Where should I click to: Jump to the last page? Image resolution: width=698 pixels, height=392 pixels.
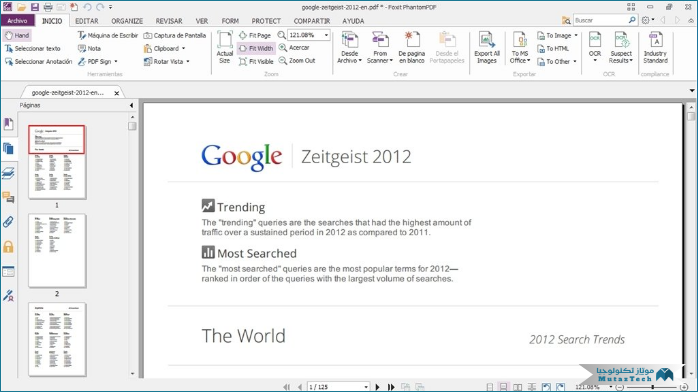pyautogui.click(x=391, y=387)
